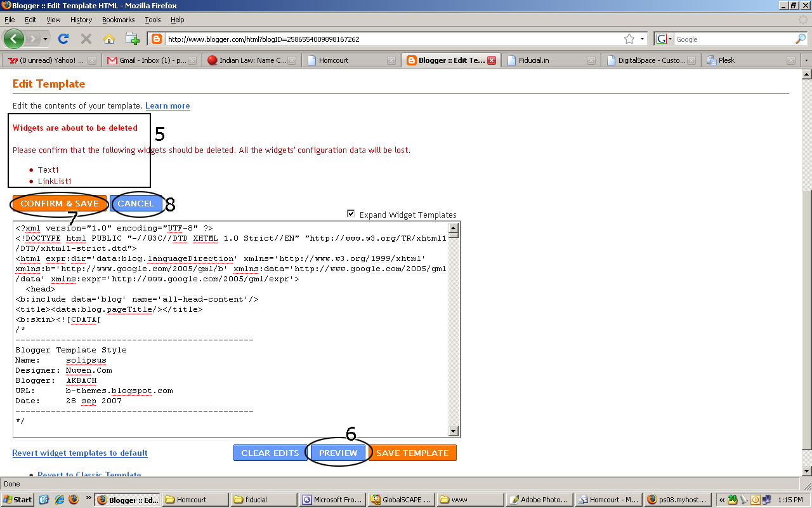The height and width of the screenshot is (508, 812).
Task: Open the back/forward history dropdown
Action: click(x=45, y=39)
